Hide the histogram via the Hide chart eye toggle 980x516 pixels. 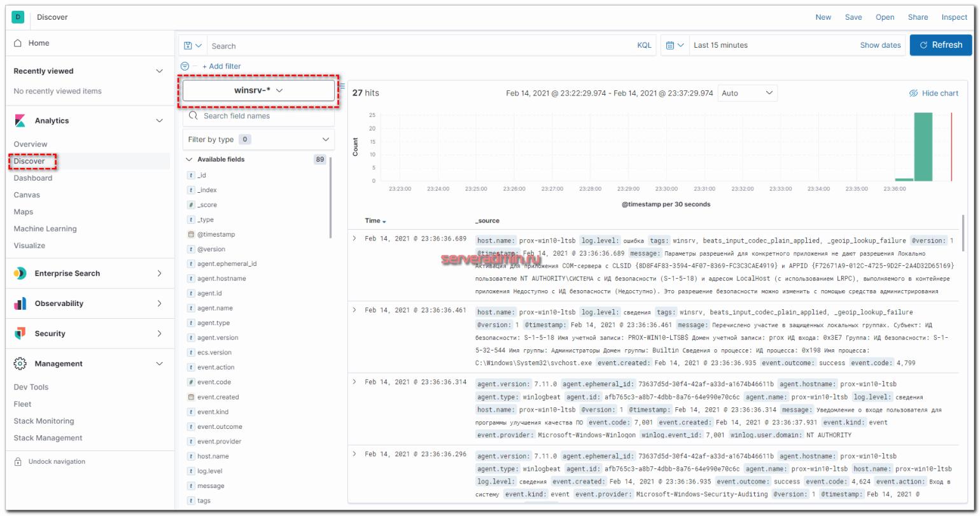coord(914,93)
